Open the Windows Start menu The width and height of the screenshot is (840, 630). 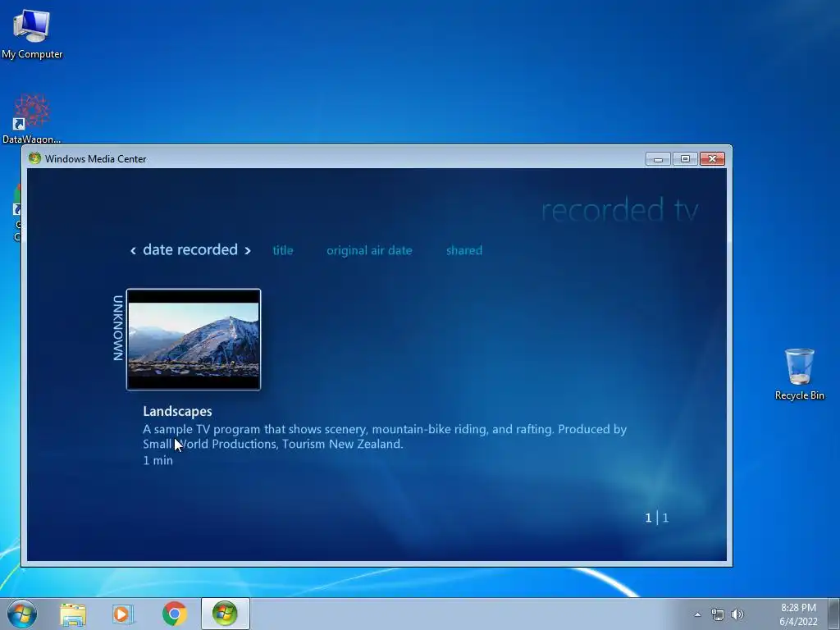click(22, 614)
